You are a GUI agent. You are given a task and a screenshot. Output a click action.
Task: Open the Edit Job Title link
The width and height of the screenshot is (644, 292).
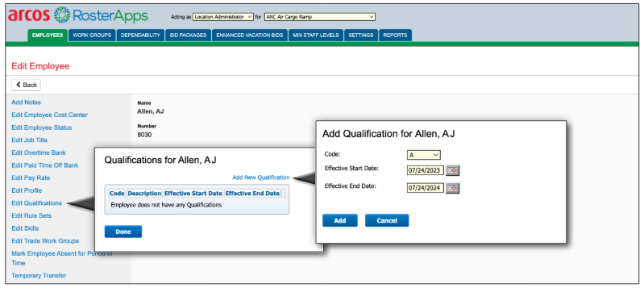30,140
